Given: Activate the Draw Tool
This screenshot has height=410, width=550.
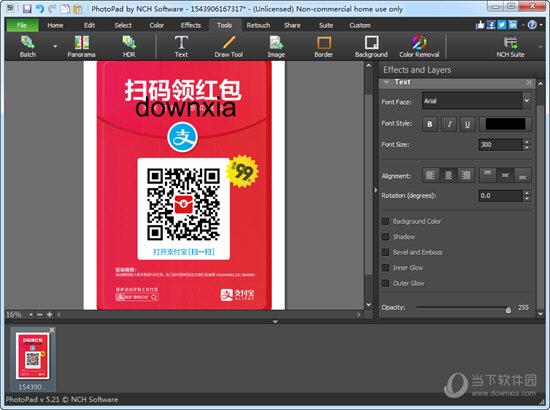Looking at the screenshot, I should click(x=229, y=47).
